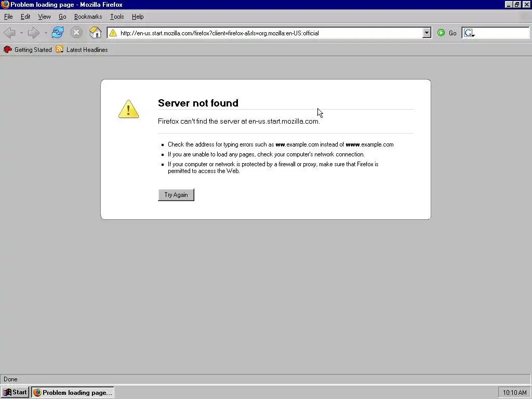Click the warning icon in address bar
Screen dimensions: 532x399
(x=113, y=33)
